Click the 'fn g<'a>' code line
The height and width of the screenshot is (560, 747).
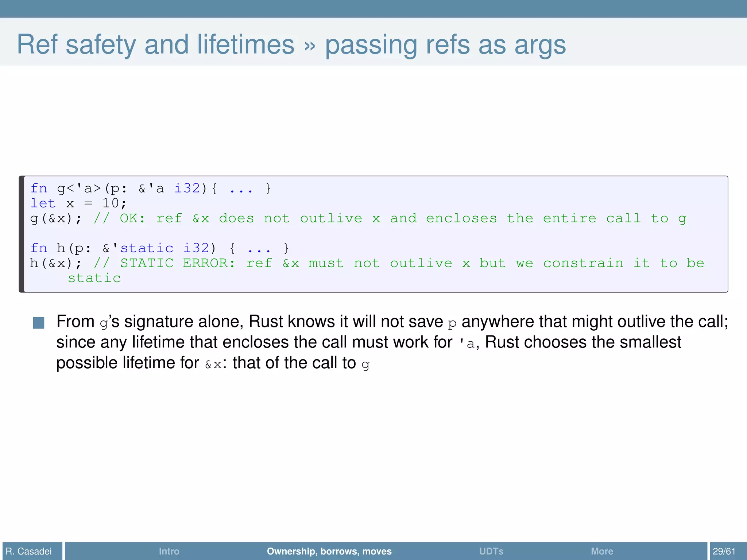[150, 188]
